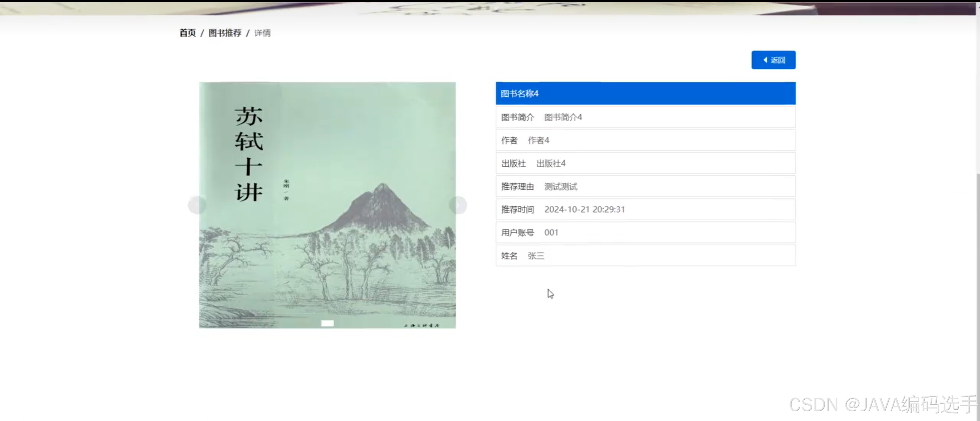The height and width of the screenshot is (421, 980).
Task: Open 图书推荐 breadcrumb link
Action: click(x=225, y=33)
